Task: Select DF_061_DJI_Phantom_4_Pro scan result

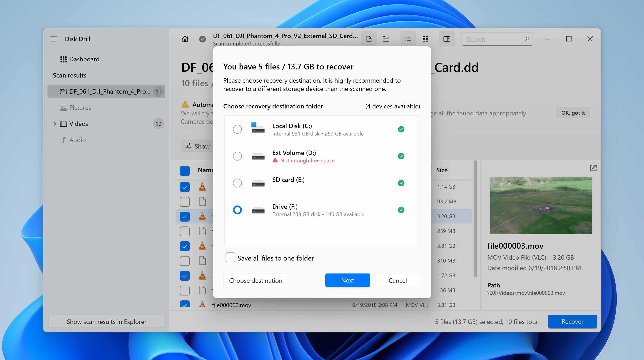Action: point(106,91)
